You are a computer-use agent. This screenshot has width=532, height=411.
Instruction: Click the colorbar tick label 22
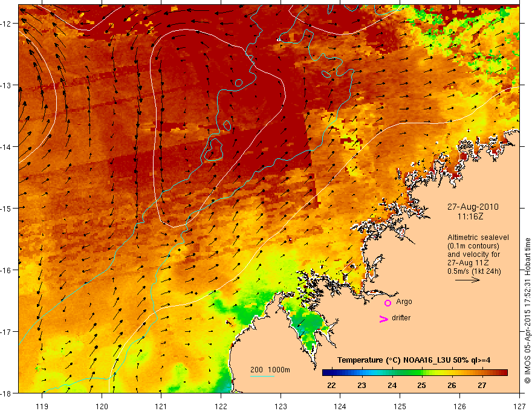(331, 385)
